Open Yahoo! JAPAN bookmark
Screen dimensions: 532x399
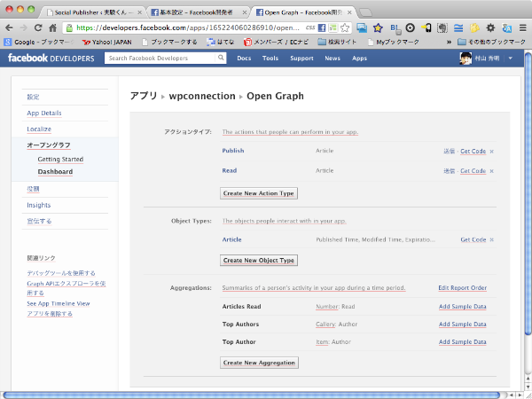point(106,42)
